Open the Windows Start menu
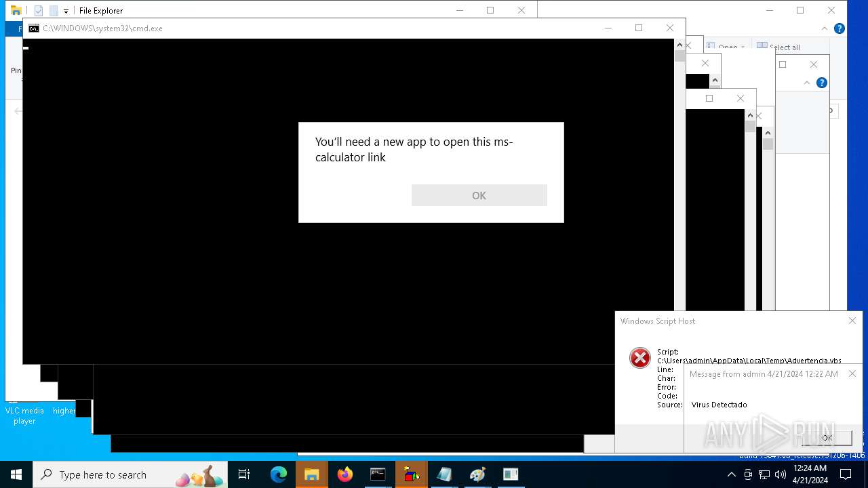The width and height of the screenshot is (868, 488). (16, 474)
